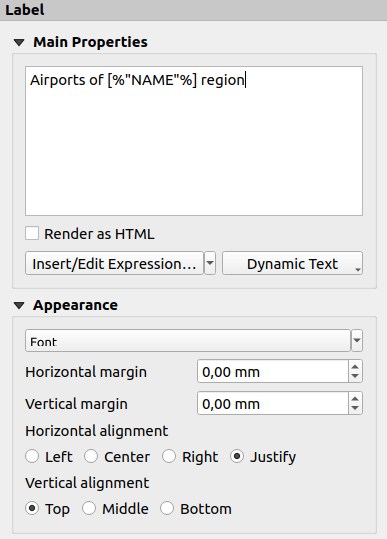Select Middle vertical alignment
Image resolution: width=387 pixels, height=539 pixels.
(x=89, y=508)
